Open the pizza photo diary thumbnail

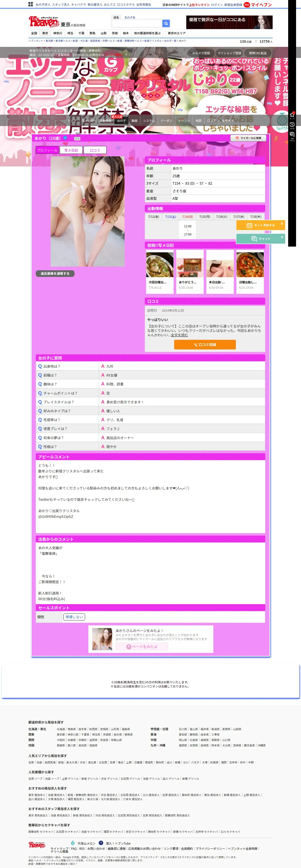click(250, 265)
